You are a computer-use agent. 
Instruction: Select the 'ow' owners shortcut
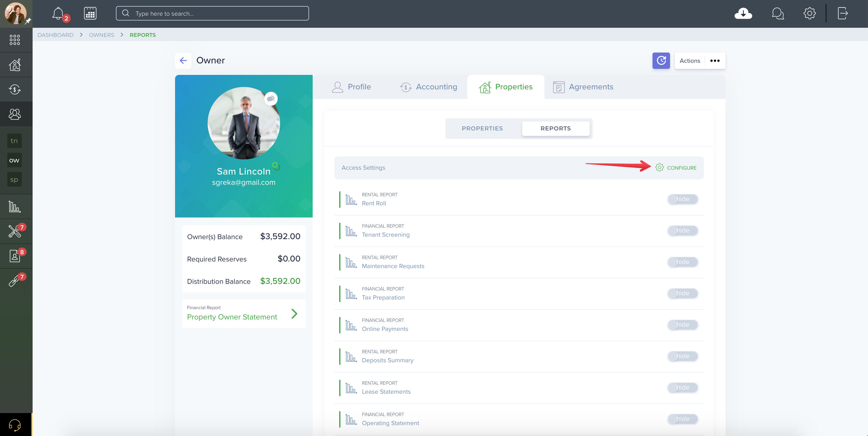[14, 160]
